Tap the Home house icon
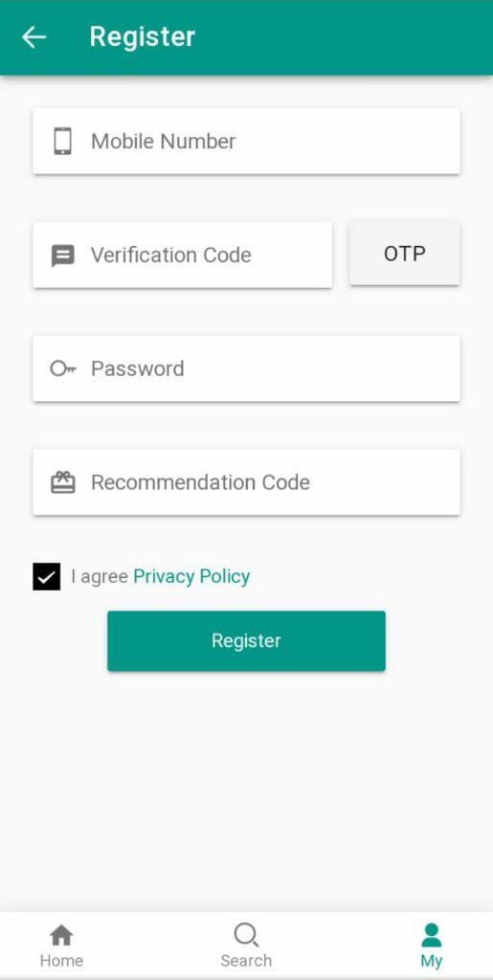The width and height of the screenshot is (493, 980). click(61, 936)
